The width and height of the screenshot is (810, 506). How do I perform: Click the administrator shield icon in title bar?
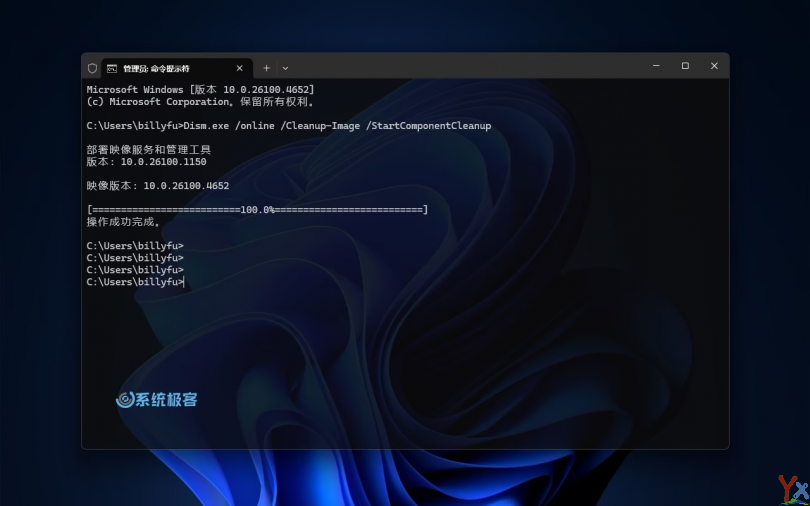coord(93,68)
